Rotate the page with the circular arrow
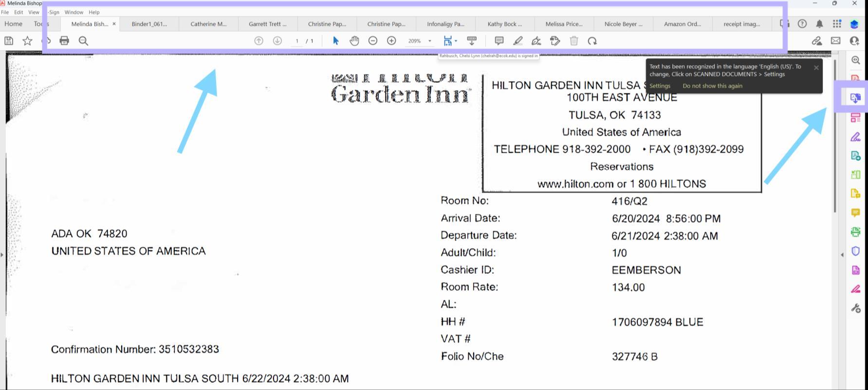Image resolution: width=868 pixels, height=390 pixels. click(x=592, y=41)
